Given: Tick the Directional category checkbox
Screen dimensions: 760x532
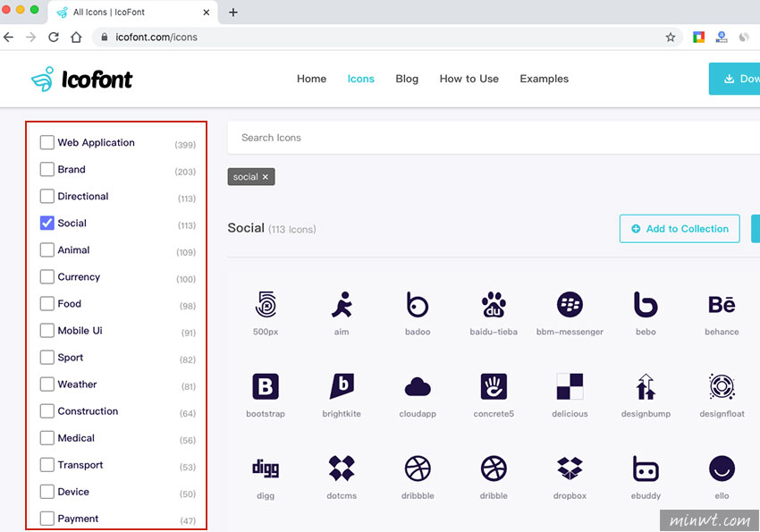Looking at the screenshot, I should 47,196.
